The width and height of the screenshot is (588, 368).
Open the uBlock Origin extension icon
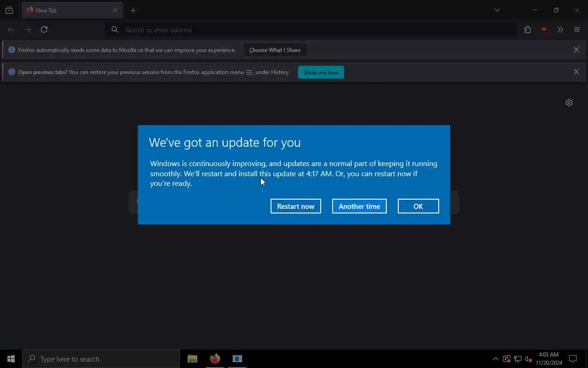pyautogui.click(x=544, y=29)
